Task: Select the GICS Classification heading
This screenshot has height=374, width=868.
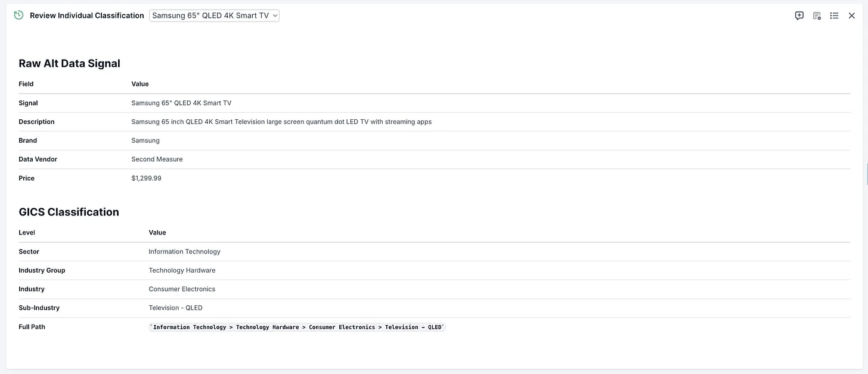Action: (69, 212)
